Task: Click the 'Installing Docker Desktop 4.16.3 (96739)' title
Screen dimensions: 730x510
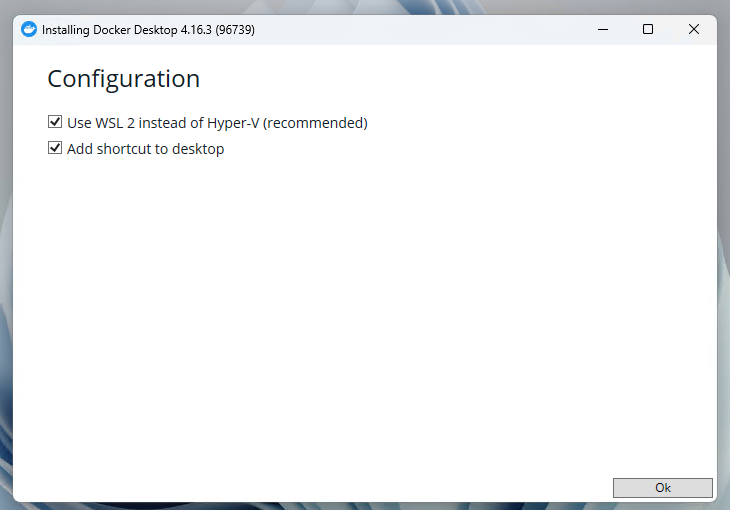Action: [149, 30]
